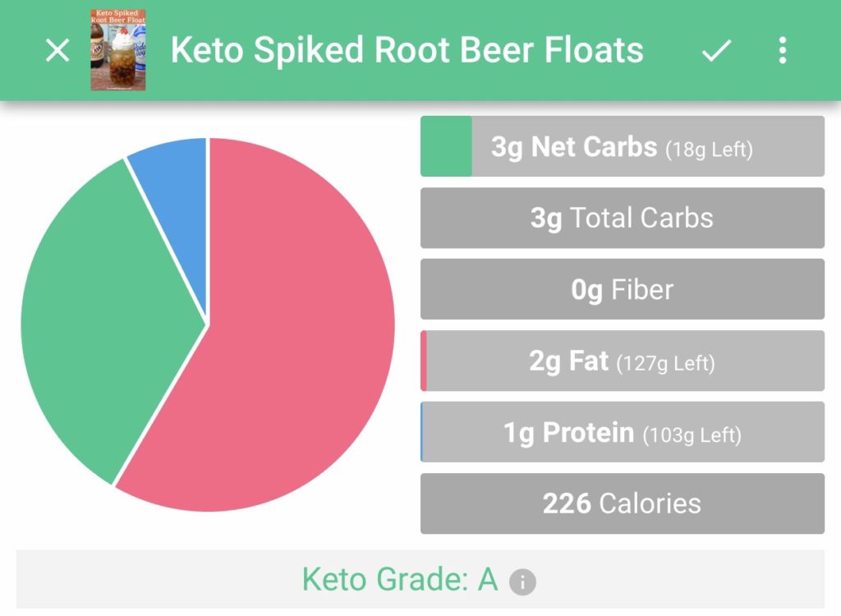This screenshot has height=616, width=841.
Task: Open the root beer float recipe thumbnail
Action: (x=118, y=50)
